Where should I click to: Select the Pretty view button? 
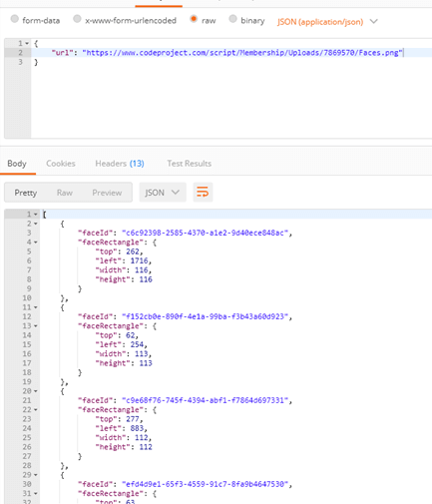(26, 193)
